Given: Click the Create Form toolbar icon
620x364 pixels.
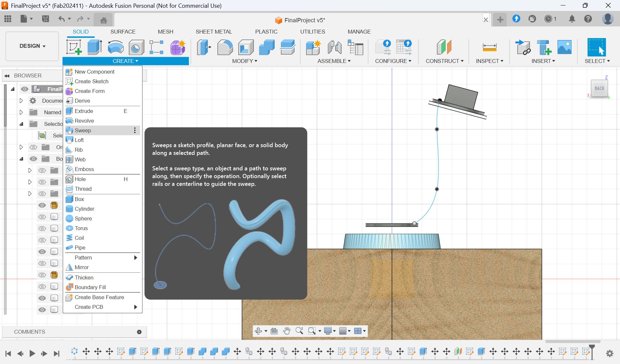Looking at the screenshot, I should [x=178, y=47].
